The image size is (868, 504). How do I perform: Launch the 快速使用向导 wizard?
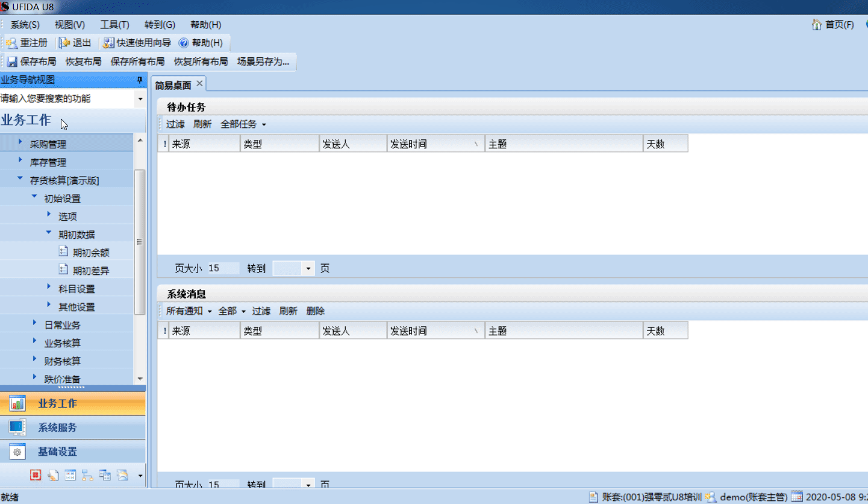point(137,43)
